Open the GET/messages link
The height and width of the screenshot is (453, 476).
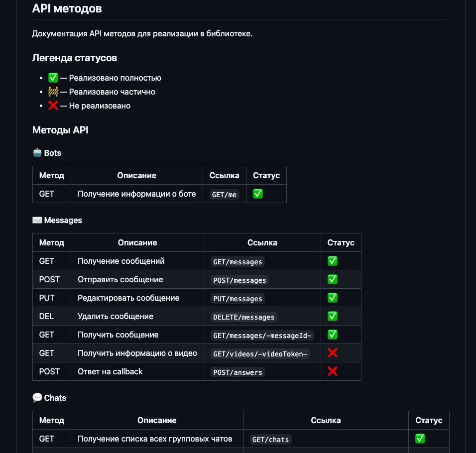[238, 261]
